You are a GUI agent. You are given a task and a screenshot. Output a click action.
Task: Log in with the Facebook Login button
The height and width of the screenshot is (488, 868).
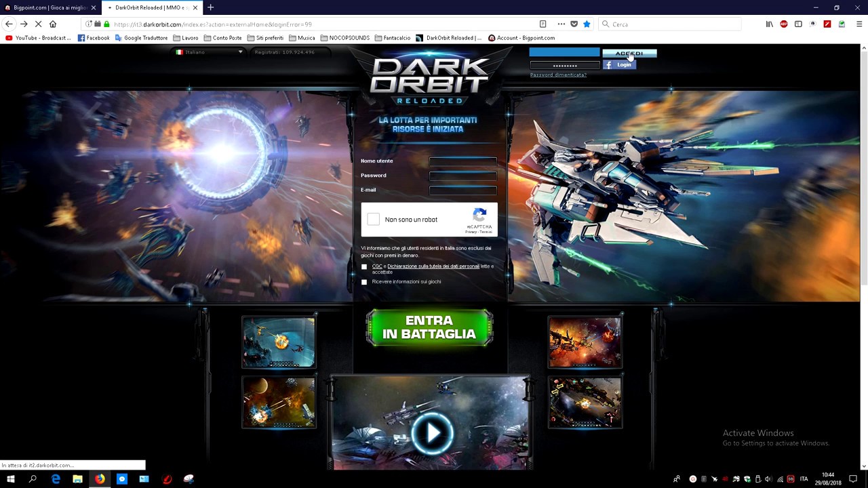click(x=619, y=65)
